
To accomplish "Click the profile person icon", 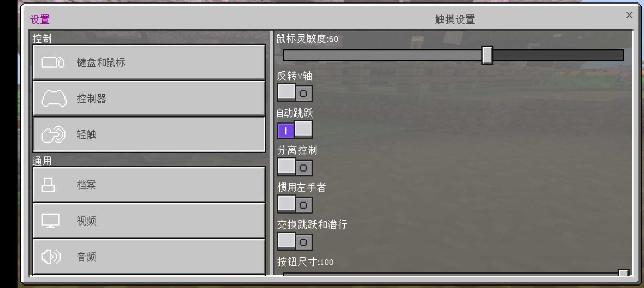I will (48, 185).
